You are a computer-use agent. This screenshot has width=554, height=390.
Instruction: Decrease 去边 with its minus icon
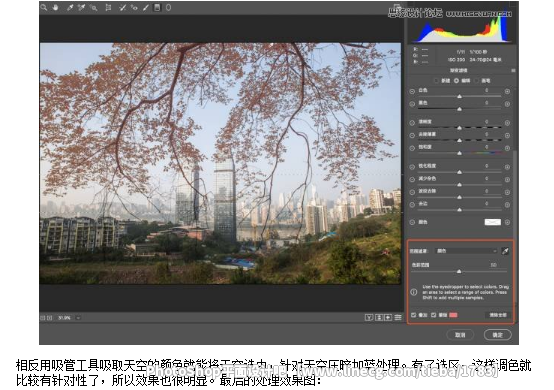click(412, 205)
